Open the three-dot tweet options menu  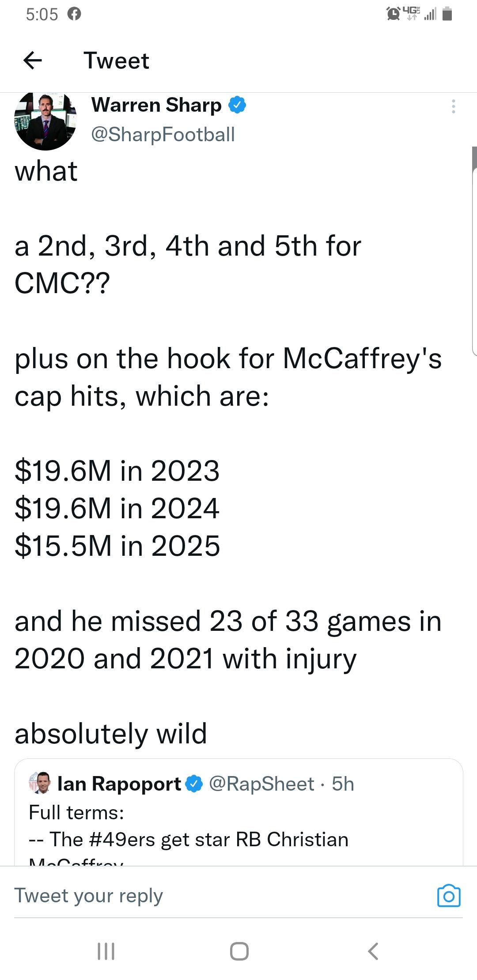tap(454, 106)
